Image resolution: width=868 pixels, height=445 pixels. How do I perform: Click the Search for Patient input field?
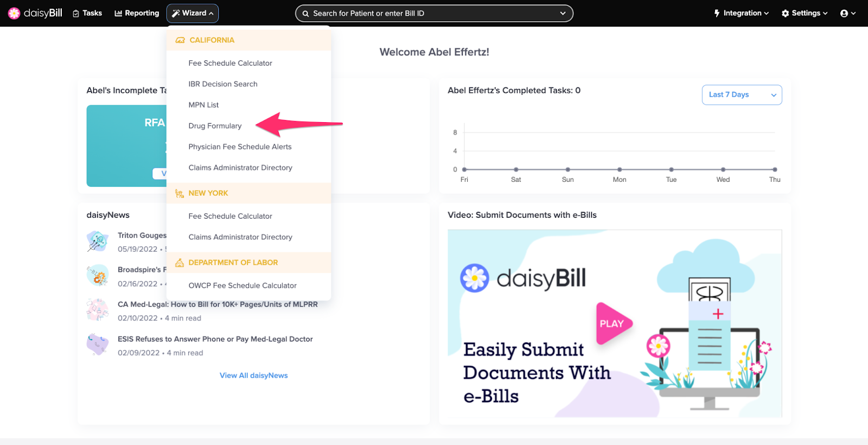(434, 14)
